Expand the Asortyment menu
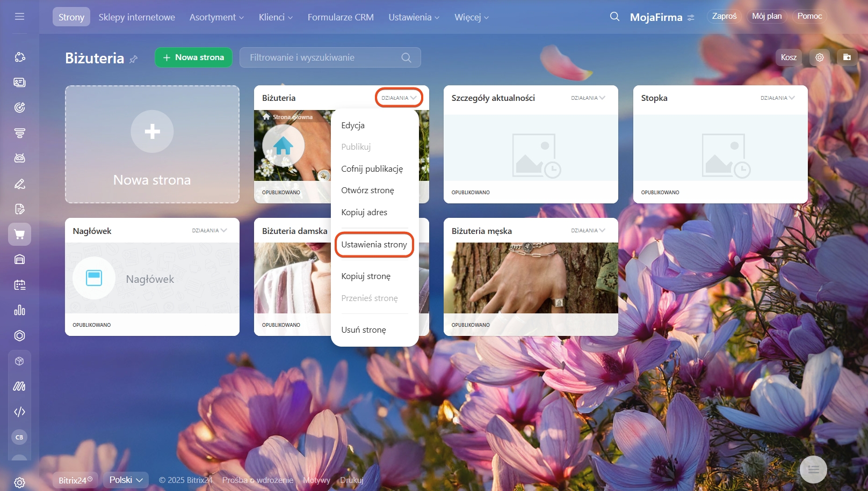Image resolution: width=868 pixels, height=491 pixels. click(x=216, y=17)
